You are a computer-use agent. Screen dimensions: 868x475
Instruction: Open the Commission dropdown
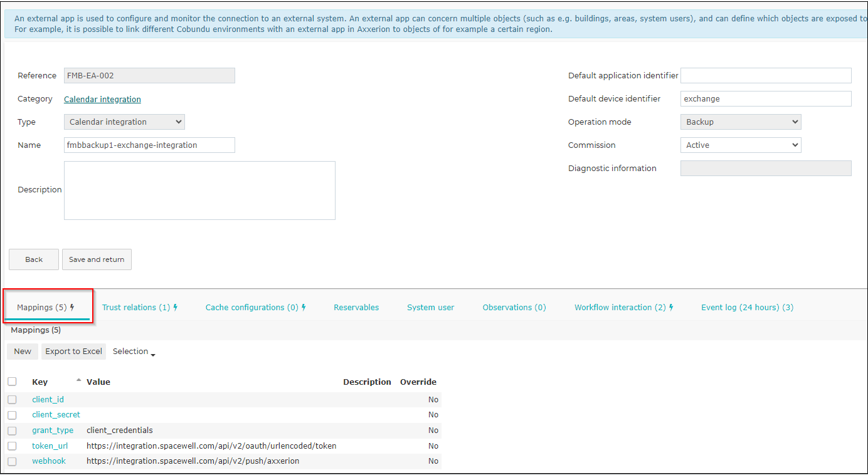pos(741,145)
